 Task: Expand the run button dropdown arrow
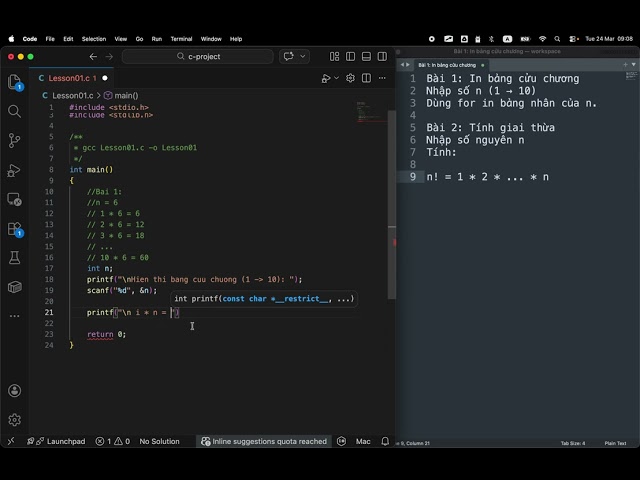[336, 78]
